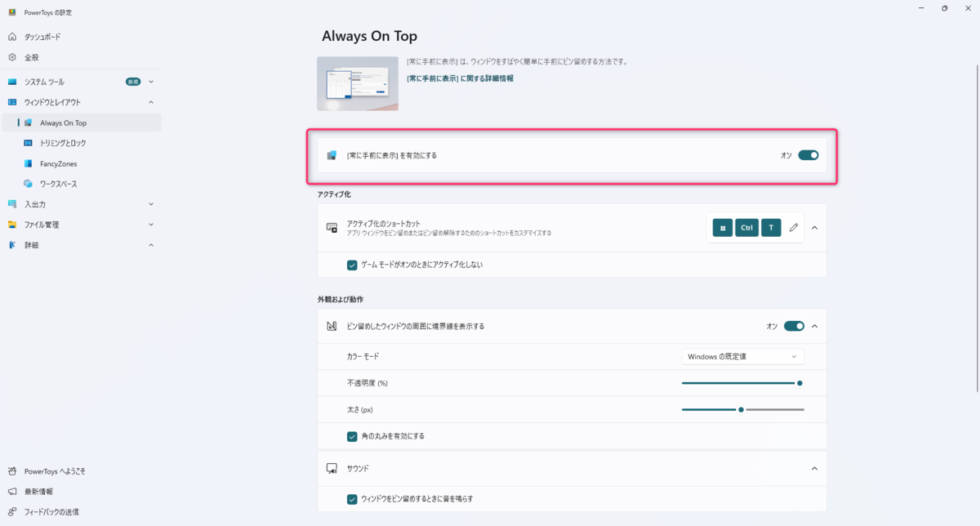Click the border icon beside ピン留めしたウィンドウ

[332, 326]
